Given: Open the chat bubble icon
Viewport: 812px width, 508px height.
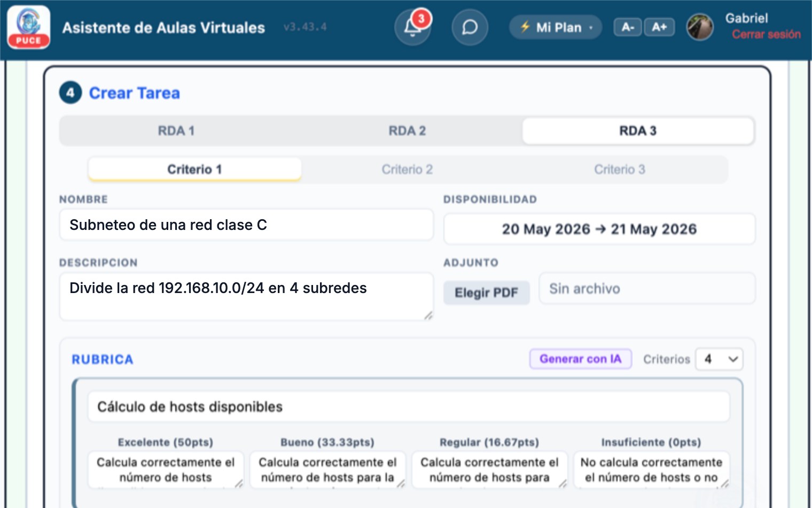Looking at the screenshot, I should click(470, 27).
